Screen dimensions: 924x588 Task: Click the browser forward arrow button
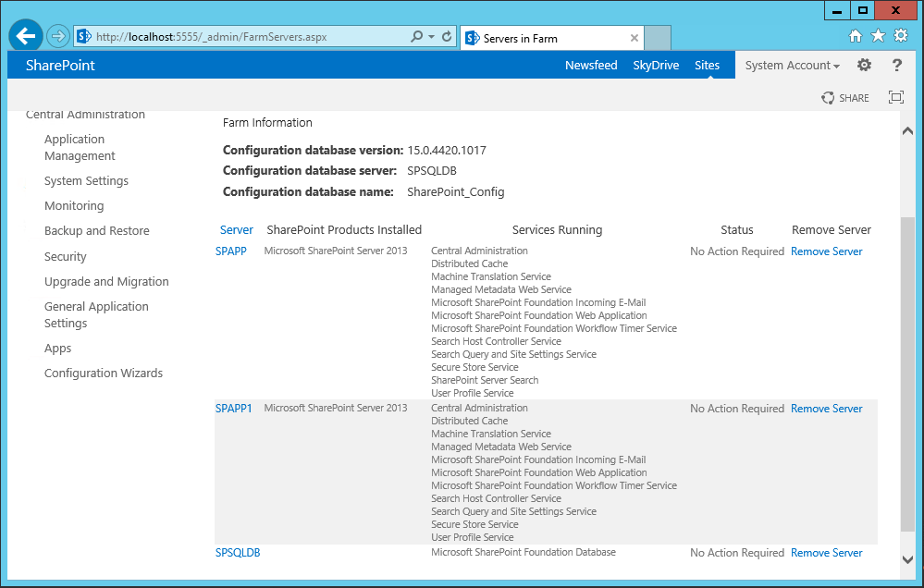click(x=57, y=37)
